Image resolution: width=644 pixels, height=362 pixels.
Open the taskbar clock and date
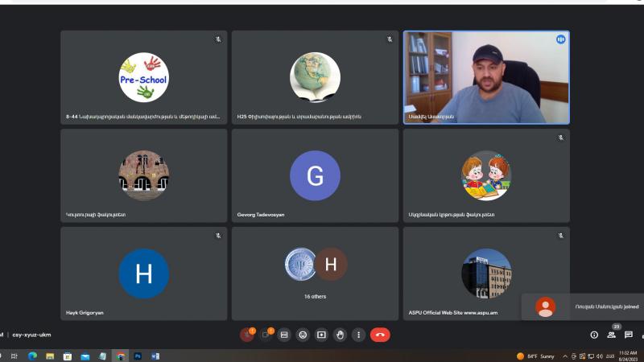tap(628, 356)
